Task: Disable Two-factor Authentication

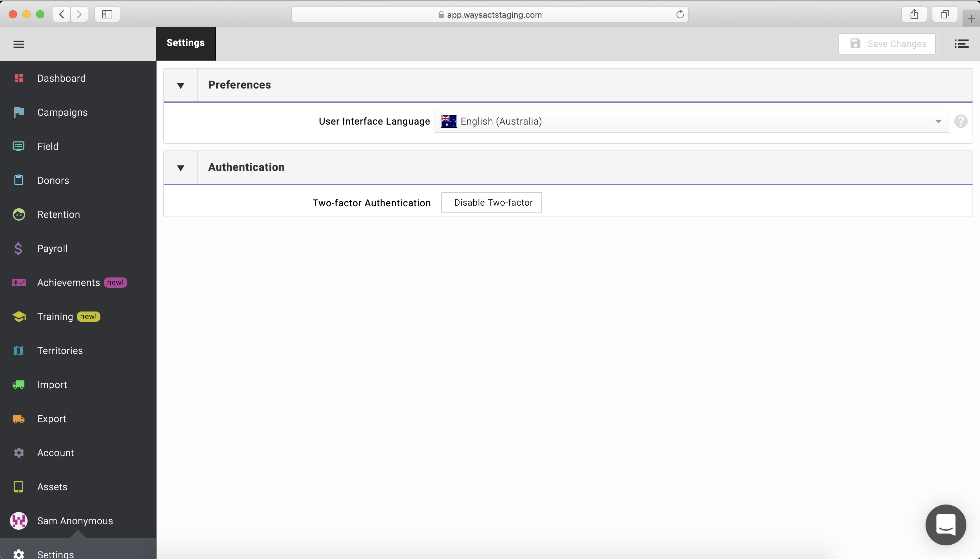Action: 493,202
